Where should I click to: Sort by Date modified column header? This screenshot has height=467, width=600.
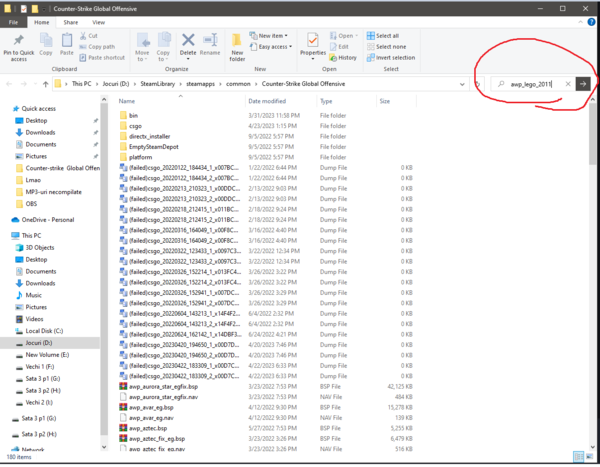click(267, 101)
